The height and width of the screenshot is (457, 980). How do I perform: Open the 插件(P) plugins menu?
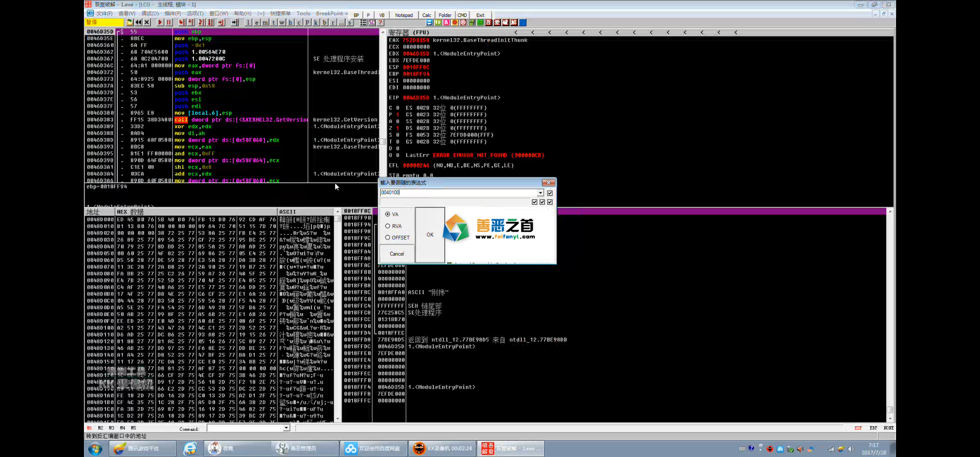click(x=172, y=13)
